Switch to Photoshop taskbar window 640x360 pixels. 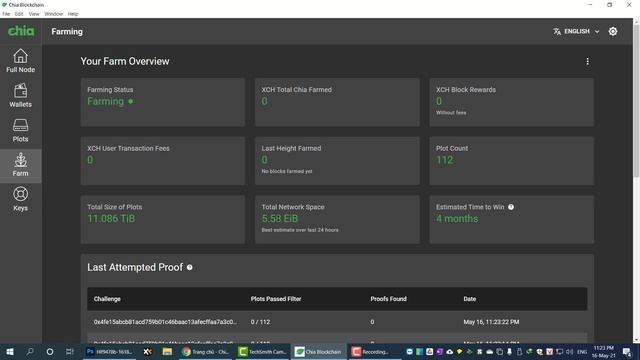(109, 351)
